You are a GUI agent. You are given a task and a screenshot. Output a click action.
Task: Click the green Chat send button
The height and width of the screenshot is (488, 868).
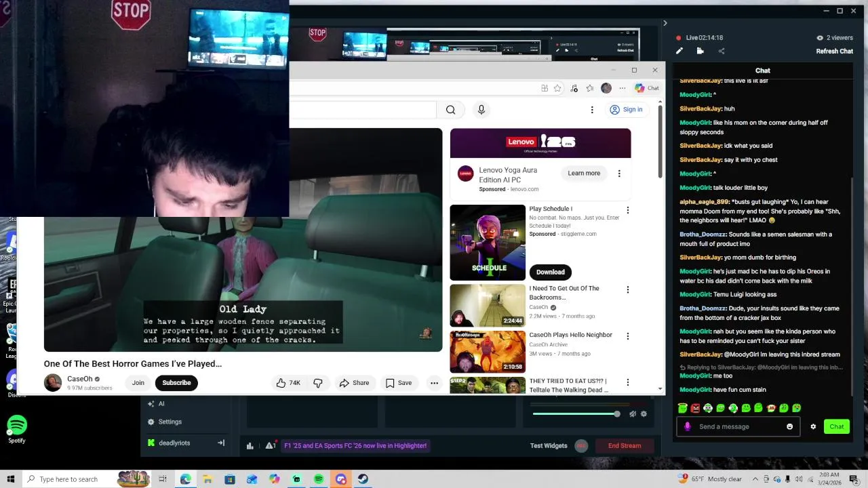point(837,426)
